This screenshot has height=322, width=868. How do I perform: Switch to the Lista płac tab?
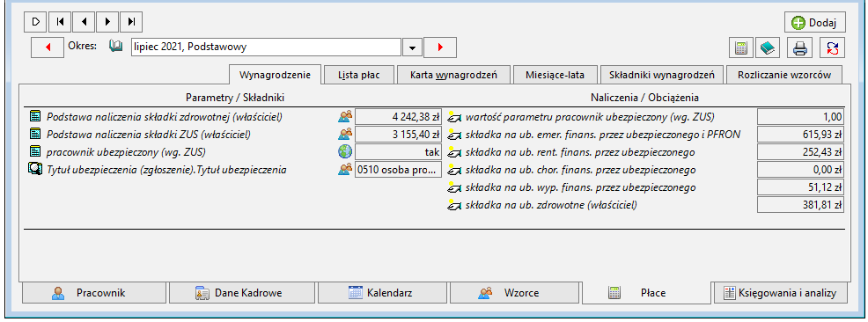click(358, 75)
